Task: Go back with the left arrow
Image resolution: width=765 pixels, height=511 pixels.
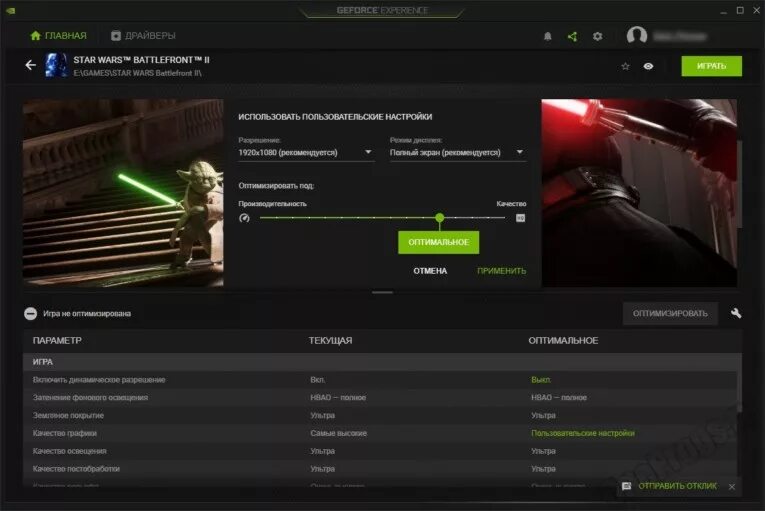Action: click(x=31, y=65)
